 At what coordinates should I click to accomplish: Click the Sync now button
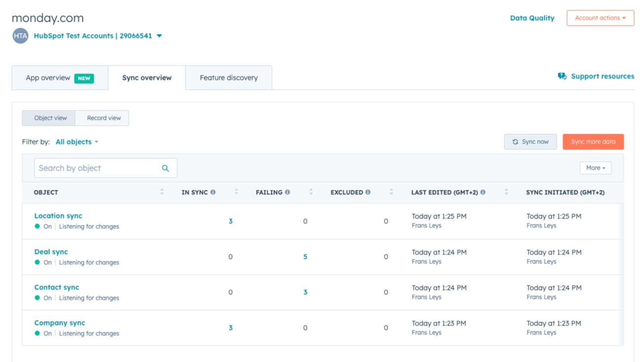[x=530, y=142]
